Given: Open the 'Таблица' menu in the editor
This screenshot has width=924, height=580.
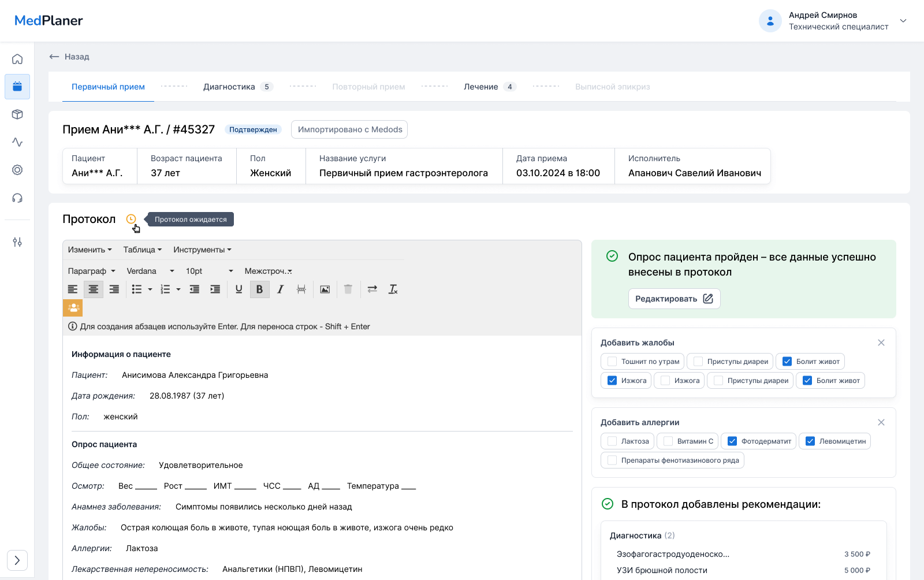Looking at the screenshot, I should point(141,250).
